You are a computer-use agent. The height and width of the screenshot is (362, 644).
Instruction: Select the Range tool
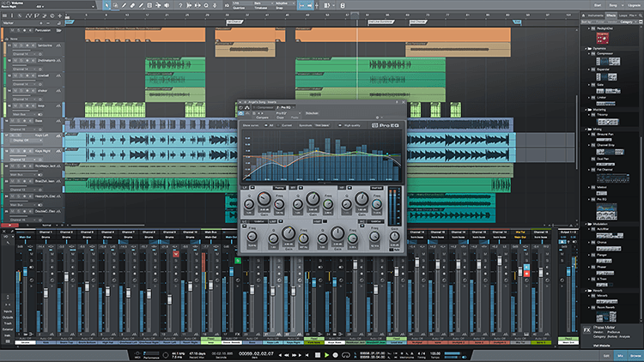115,5
